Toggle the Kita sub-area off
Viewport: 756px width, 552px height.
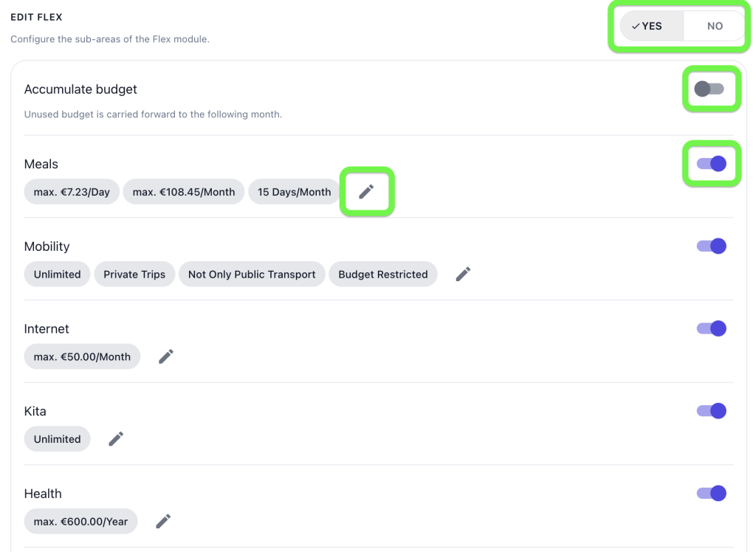(712, 411)
